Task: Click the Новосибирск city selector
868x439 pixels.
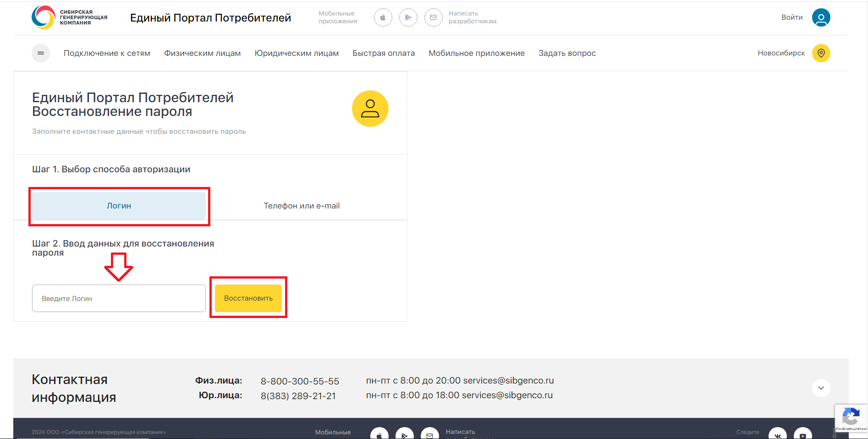Action: coord(781,53)
